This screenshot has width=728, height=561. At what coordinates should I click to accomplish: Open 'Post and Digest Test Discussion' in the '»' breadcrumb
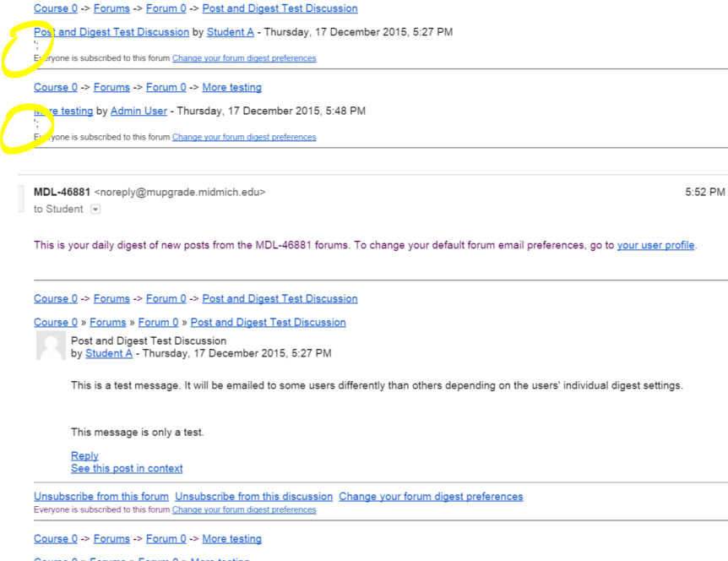point(269,322)
